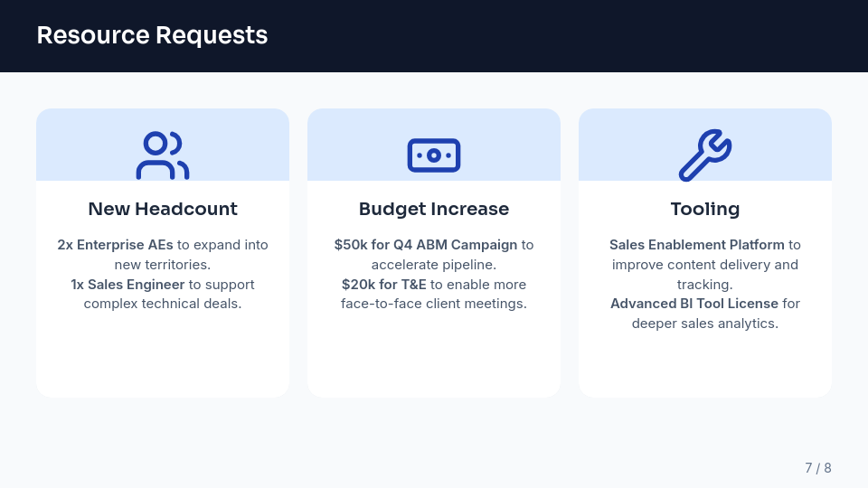Viewport: 868px width, 488px height.
Task: Click the Budget Increase heading
Action: (x=434, y=209)
